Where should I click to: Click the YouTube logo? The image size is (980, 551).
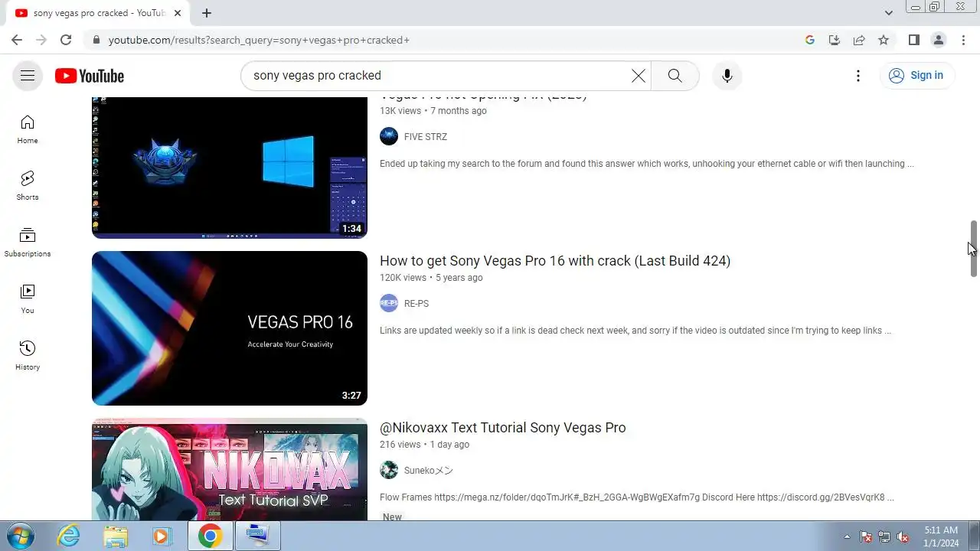pyautogui.click(x=90, y=76)
